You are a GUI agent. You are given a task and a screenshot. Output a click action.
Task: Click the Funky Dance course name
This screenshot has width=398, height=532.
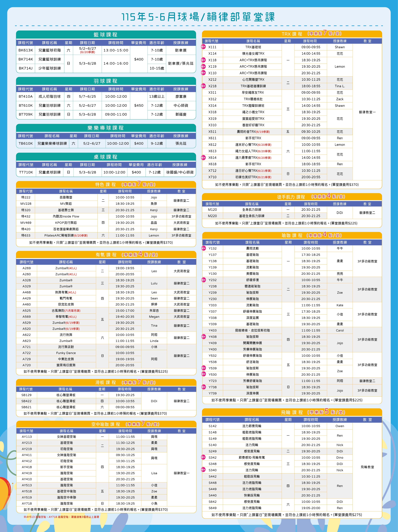pyautogui.click(x=66, y=353)
